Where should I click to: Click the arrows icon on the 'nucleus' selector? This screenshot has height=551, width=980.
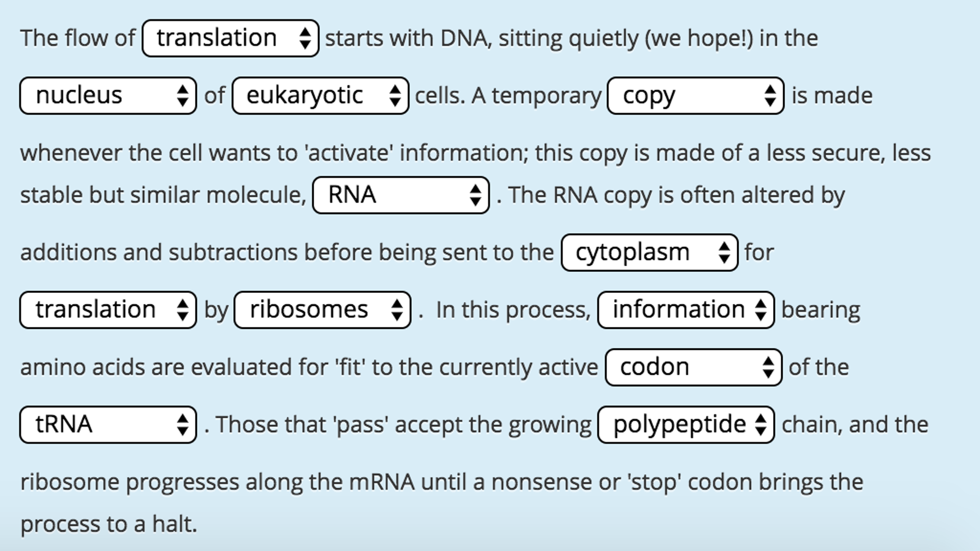tap(182, 96)
